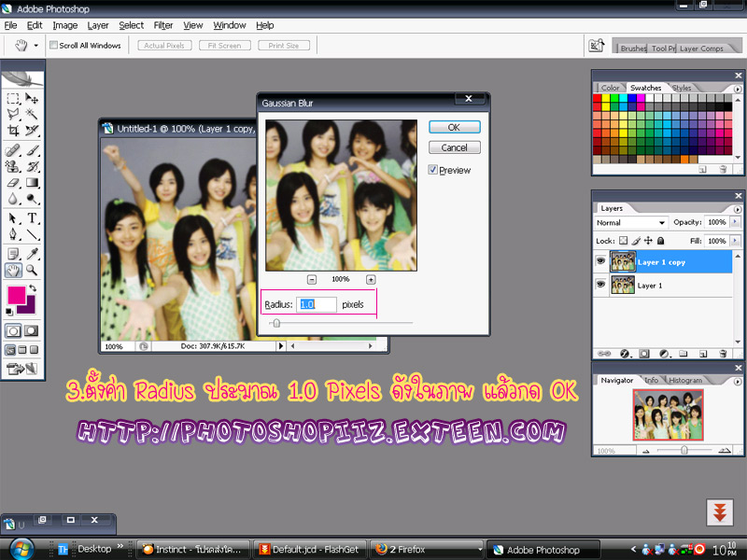Switch to Quick Mask mode
Screen dimensions: 747x560
32,331
